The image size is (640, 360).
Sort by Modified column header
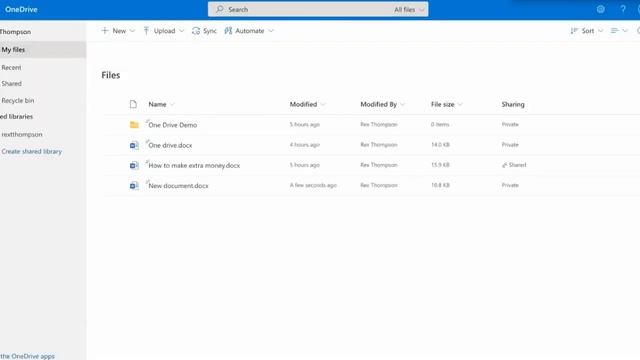click(x=303, y=104)
